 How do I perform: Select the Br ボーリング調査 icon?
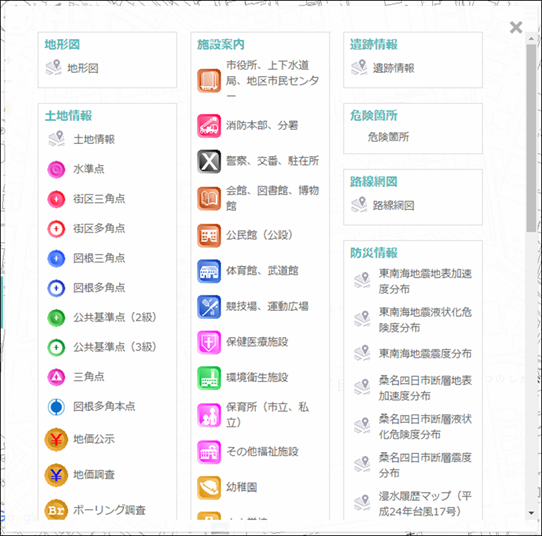click(56, 510)
